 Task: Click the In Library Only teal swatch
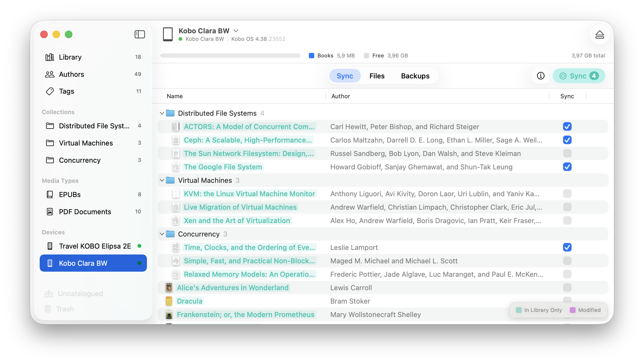pyautogui.click(x=519, y=310)
